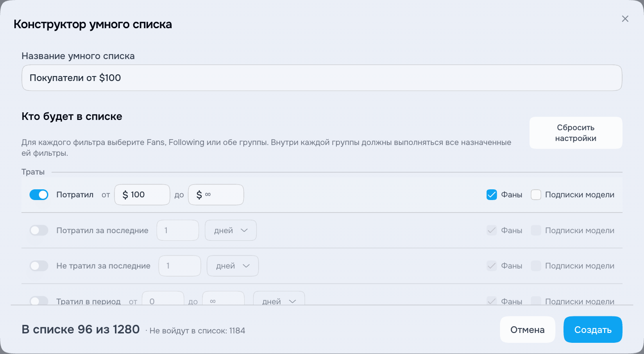Image resolution: width=644 pixels, height=354 pixels.
Task: Click the Не тратил за последние number field
Action: click(180, 266)
